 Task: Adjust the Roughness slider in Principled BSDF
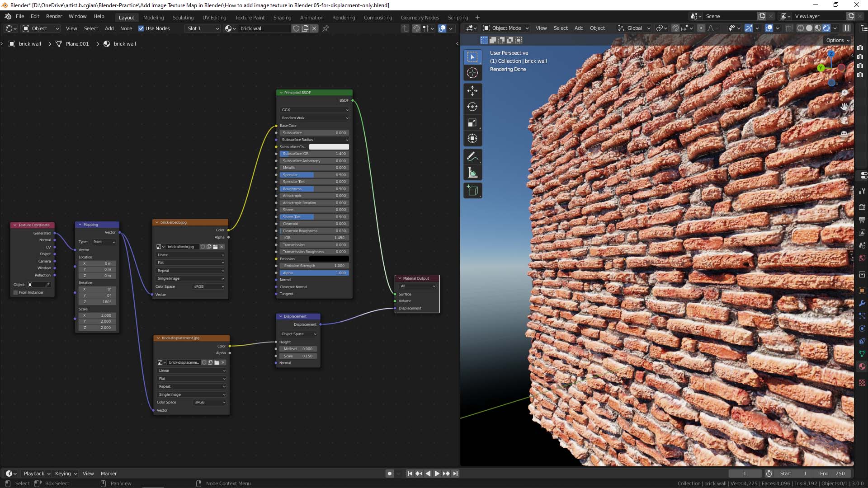[314, 189]
